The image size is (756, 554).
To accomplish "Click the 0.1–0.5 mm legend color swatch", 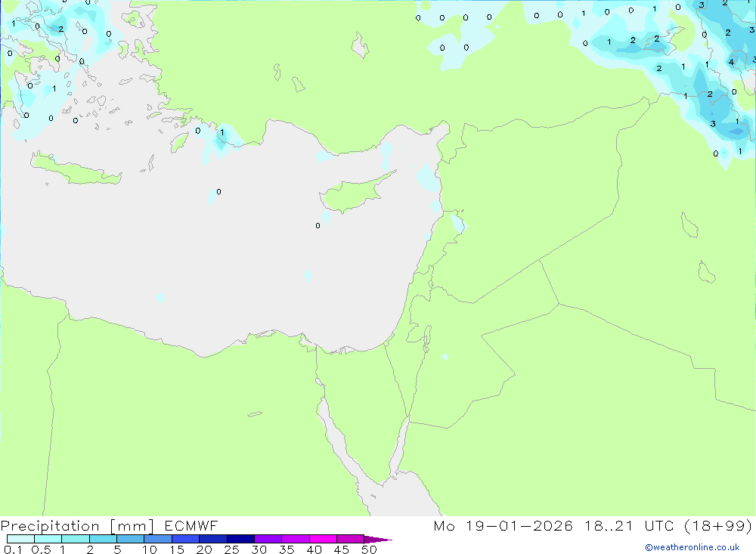I will coord(20,539).
